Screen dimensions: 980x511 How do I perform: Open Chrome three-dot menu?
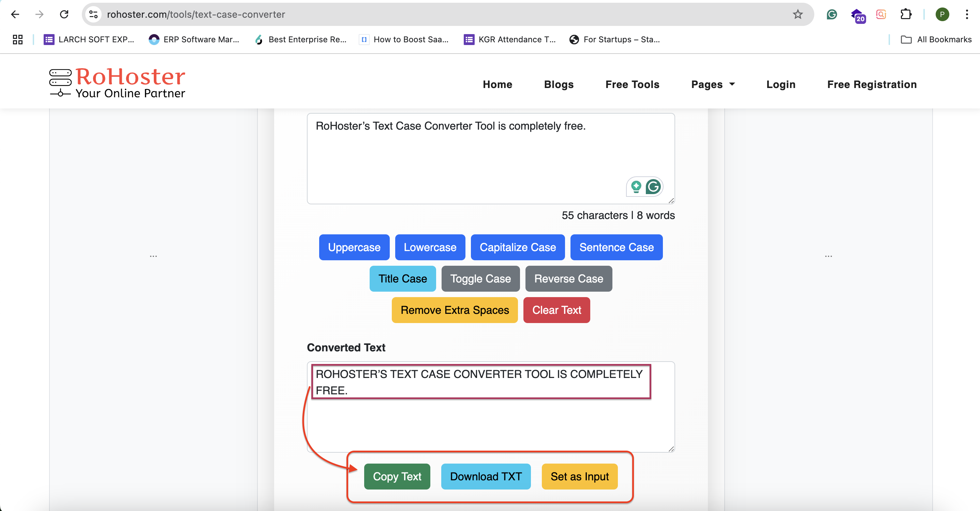point(966,14)
